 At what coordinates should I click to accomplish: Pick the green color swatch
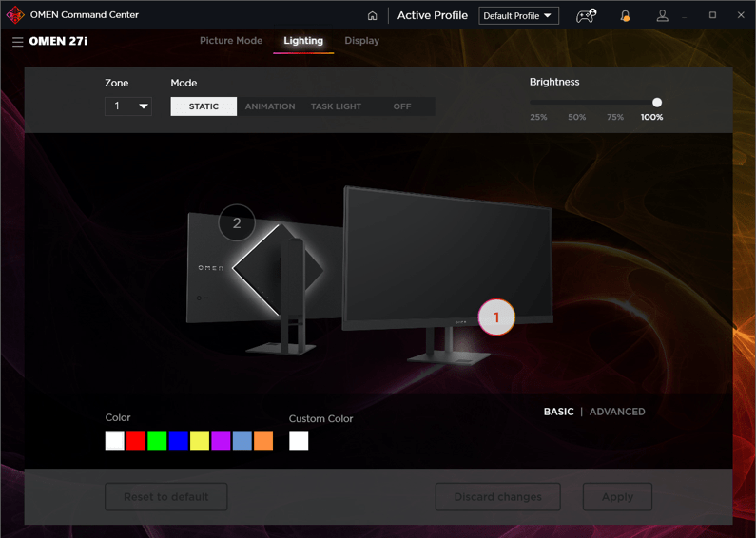pos(157,441)
